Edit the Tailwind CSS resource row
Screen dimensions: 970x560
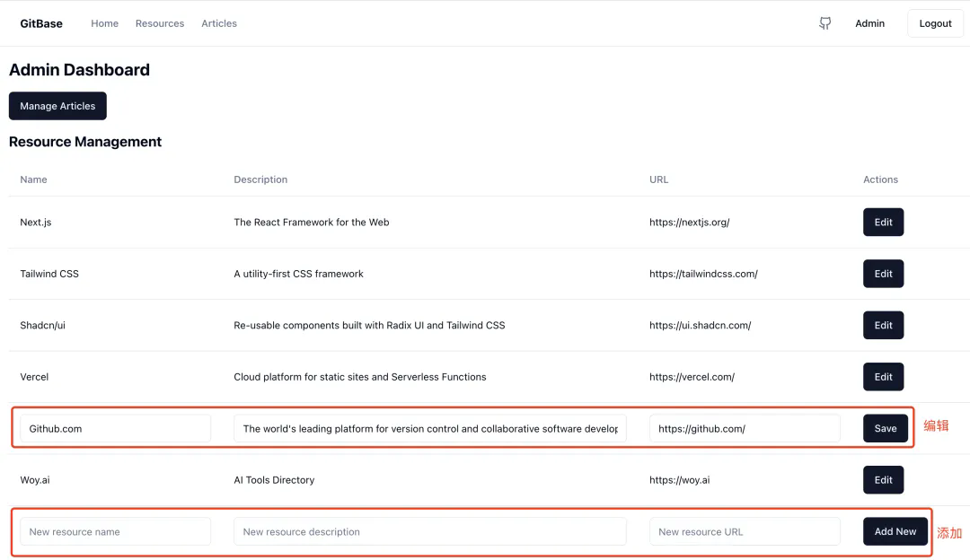(x=883, y=274)
